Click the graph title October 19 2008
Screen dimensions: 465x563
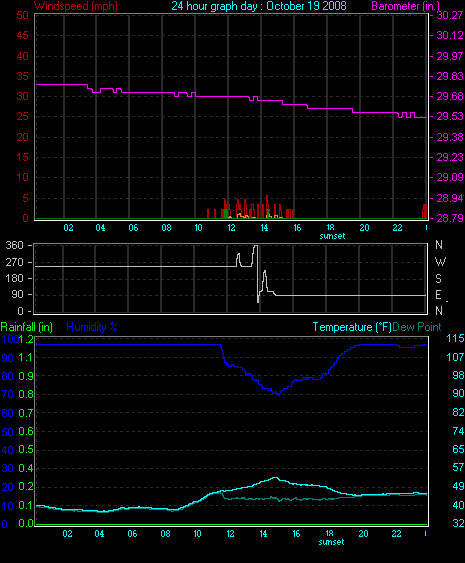[x=259, y=6]
